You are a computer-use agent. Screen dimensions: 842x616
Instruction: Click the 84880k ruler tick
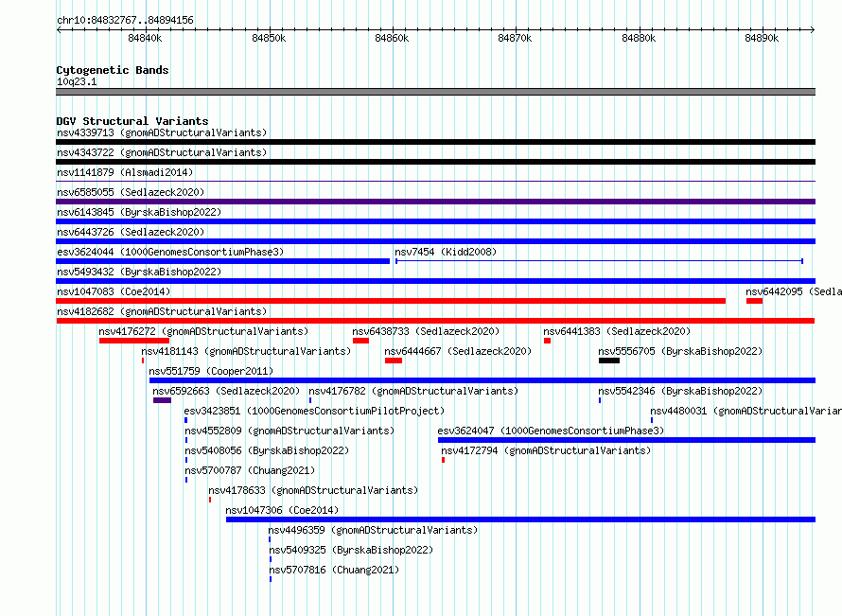pos(639,38)
